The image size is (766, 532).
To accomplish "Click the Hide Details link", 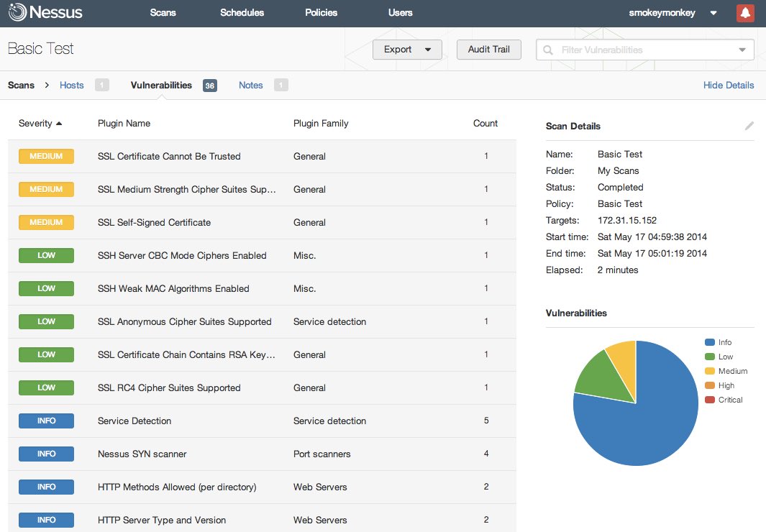I will 729,86.
